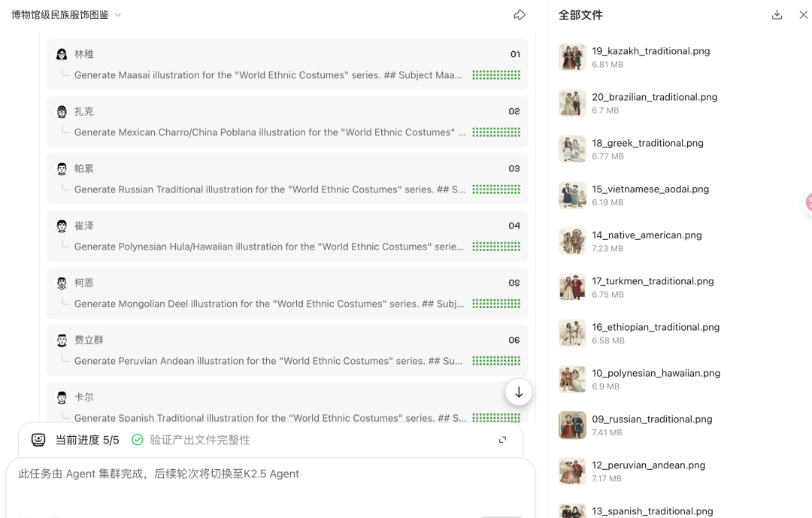Open thumbnail of 10_polynesian_hawaiian.png
The image size is (812, 518).
coord(572,379)
